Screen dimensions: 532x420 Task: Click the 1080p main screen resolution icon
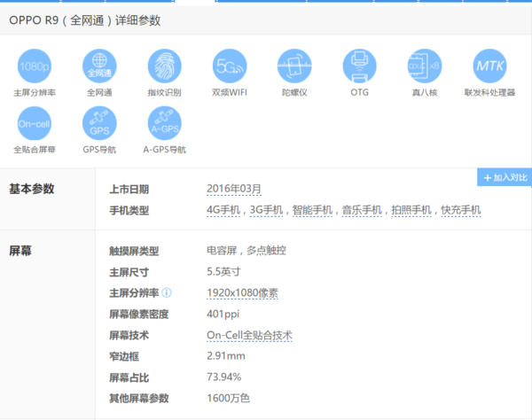(35, 66)
